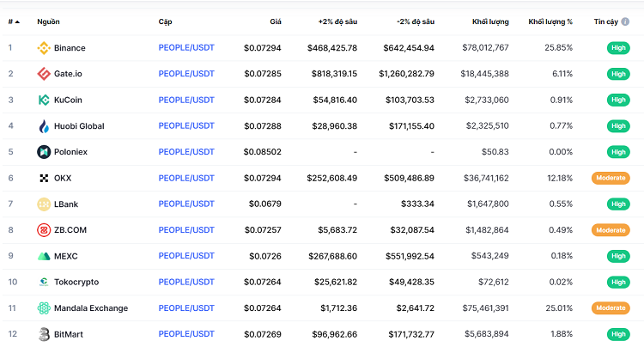Sort table by the # rank column
The image size is (644, 347).
coord(13,21)
